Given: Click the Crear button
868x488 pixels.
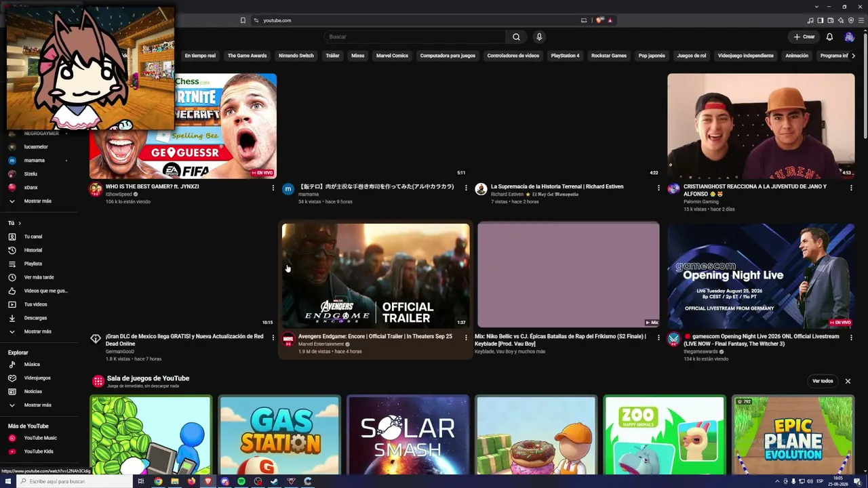Looking at the screenshot, I should [x=804, y=37].
